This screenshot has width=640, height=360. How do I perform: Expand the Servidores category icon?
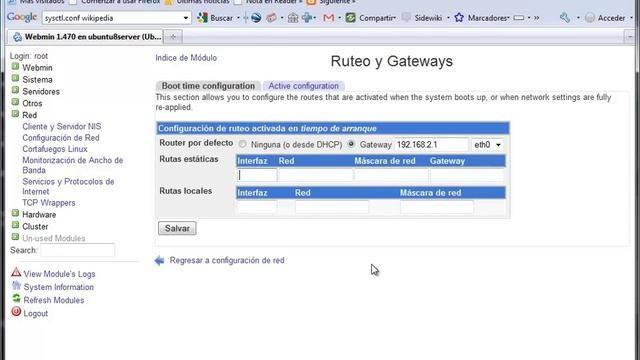coord(15,90)
